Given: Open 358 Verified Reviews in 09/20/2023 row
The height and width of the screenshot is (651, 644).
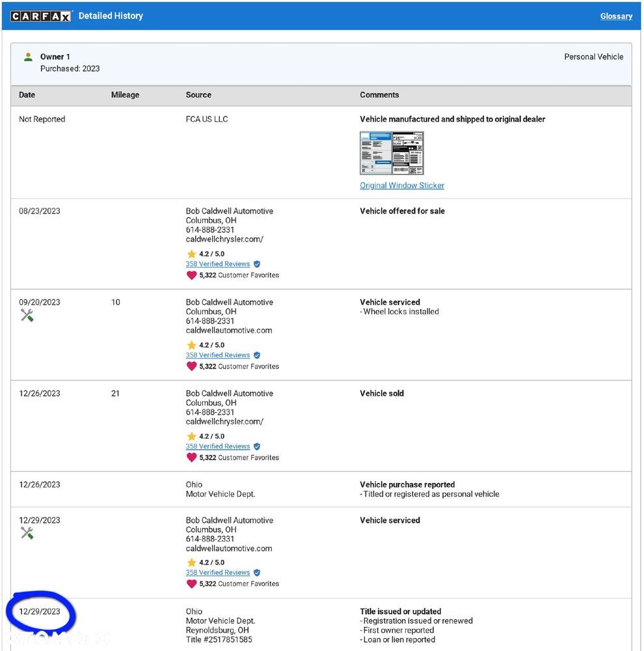Looking at the screenshot, I should 218,355.
